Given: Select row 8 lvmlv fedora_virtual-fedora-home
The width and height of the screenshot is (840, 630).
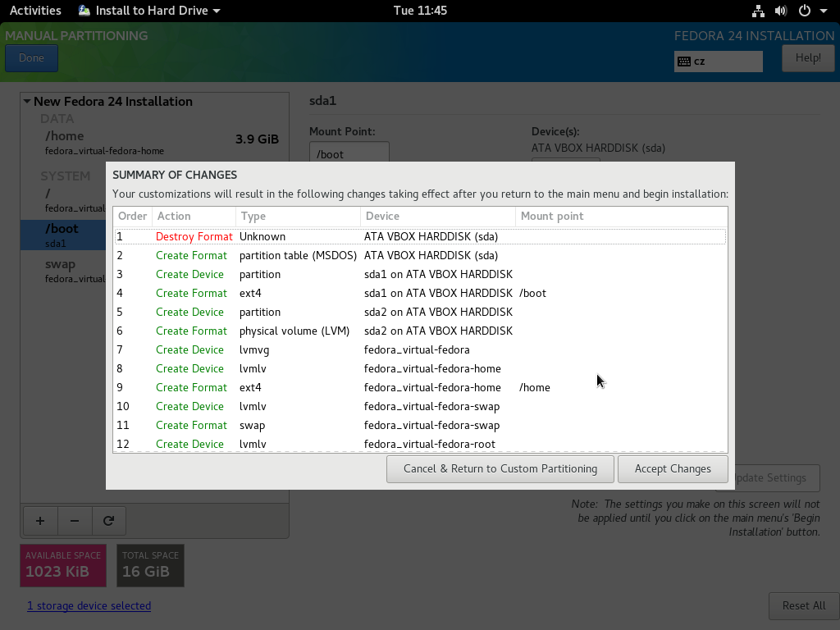Looking at the screenshot, I should point(420,368).
